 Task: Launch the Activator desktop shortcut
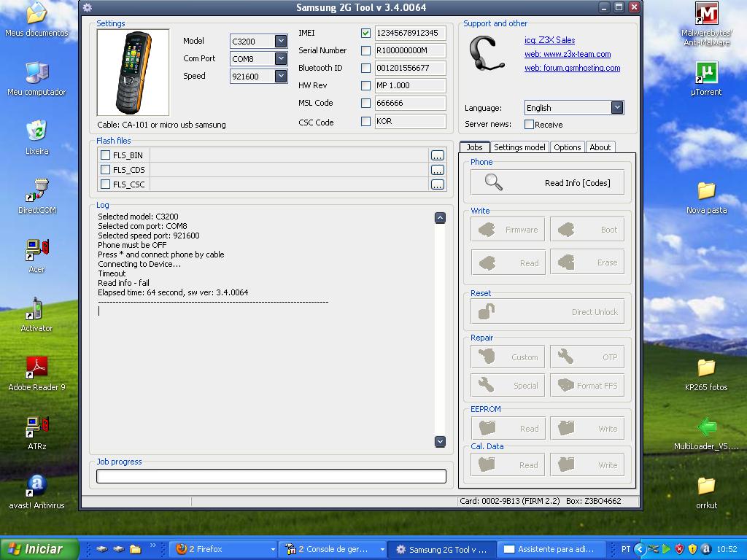[x=36, y=315]
